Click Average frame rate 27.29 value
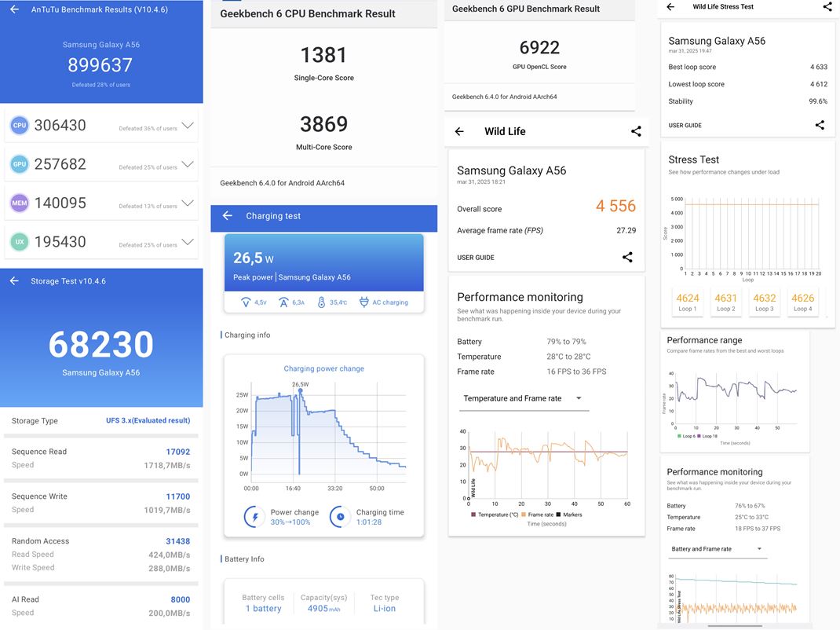Screen dimensions: 840x630 pyautogui.click(x=626, y=230)
